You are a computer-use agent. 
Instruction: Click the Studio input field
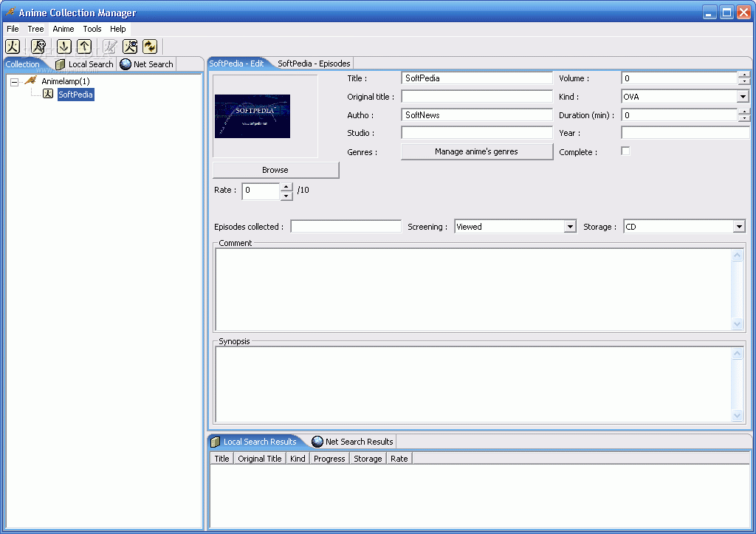[477, 133]
